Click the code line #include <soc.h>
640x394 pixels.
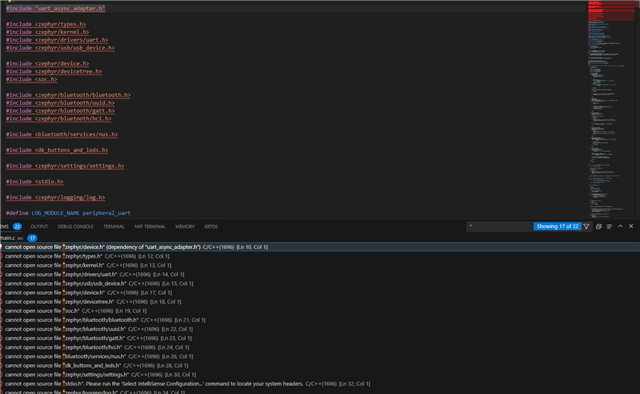pyautogui.click(x=31, y=79)
